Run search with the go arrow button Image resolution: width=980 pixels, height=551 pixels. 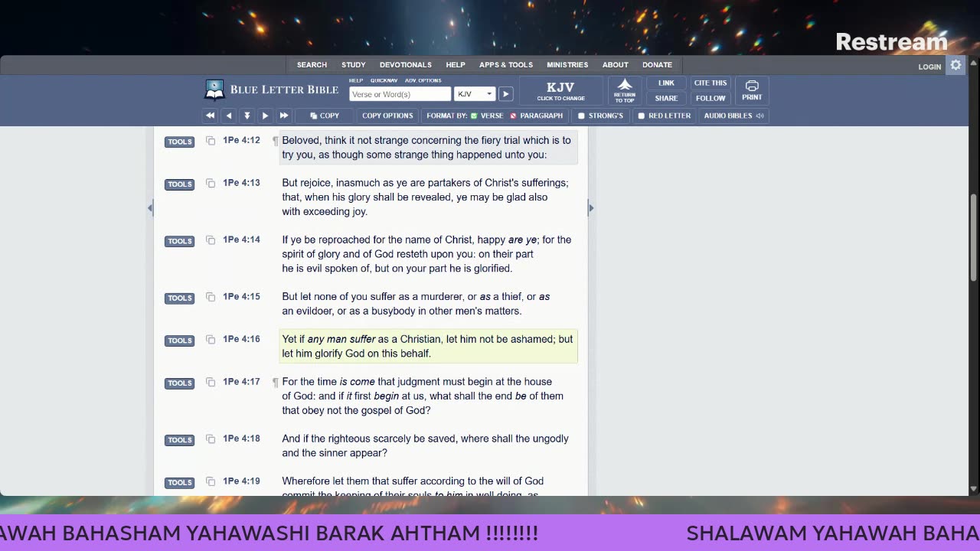point(505,94)
